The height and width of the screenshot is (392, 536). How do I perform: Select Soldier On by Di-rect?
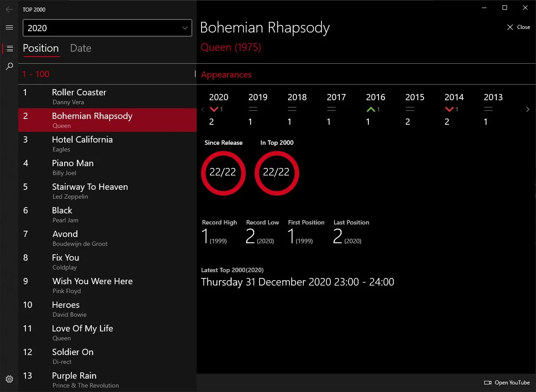click(x=107, y=356)
